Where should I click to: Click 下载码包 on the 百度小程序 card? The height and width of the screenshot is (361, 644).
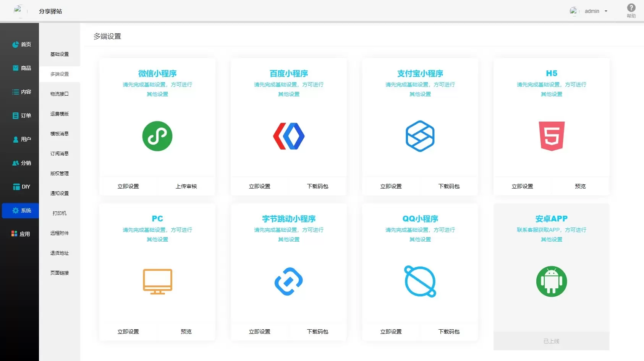(x=318, y=186)
